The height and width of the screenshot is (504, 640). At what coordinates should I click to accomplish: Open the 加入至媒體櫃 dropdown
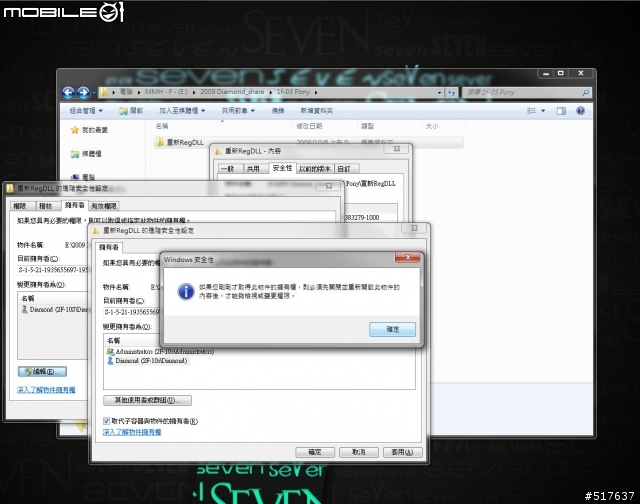coord(182,111)
